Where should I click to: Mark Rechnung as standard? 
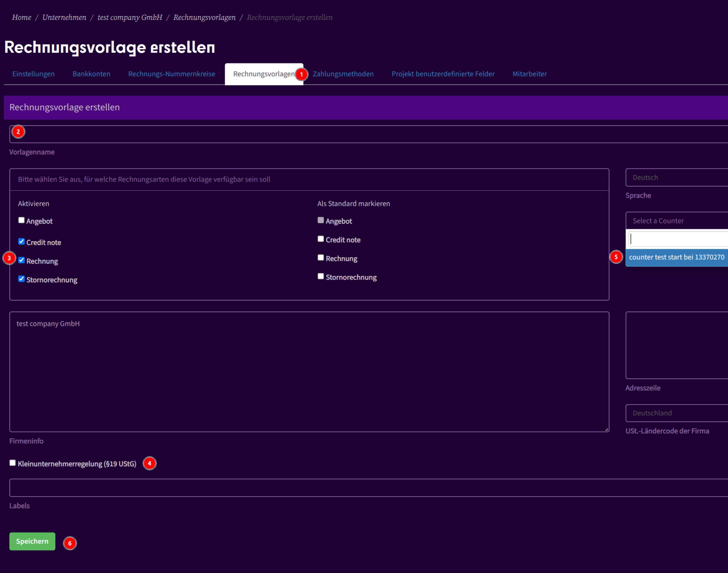click(321, 257)
